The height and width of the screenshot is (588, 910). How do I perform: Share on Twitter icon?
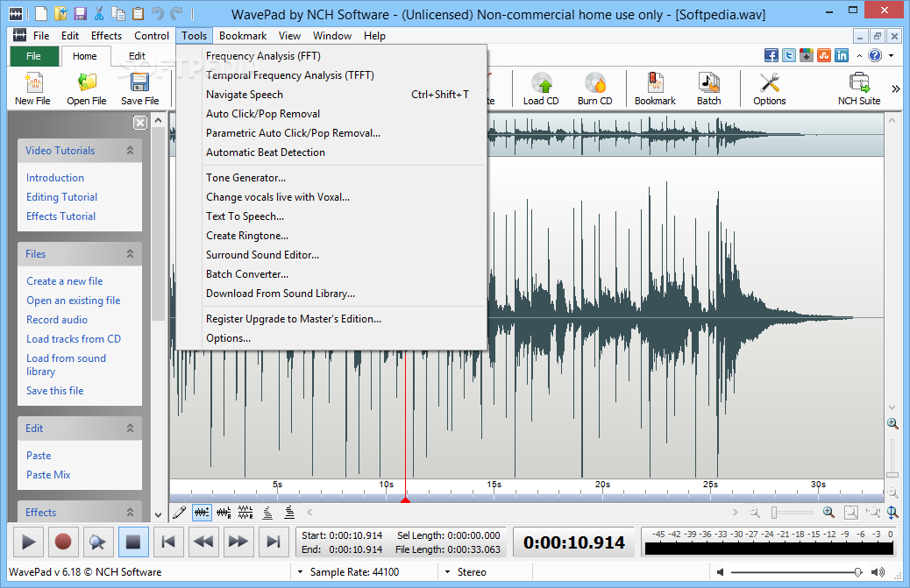(789, 55)
